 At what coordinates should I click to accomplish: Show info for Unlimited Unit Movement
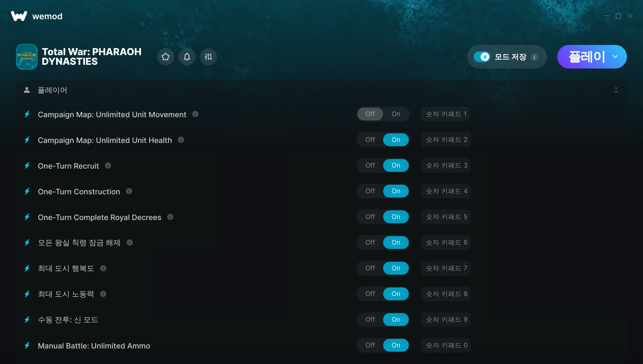click(195, 114)
